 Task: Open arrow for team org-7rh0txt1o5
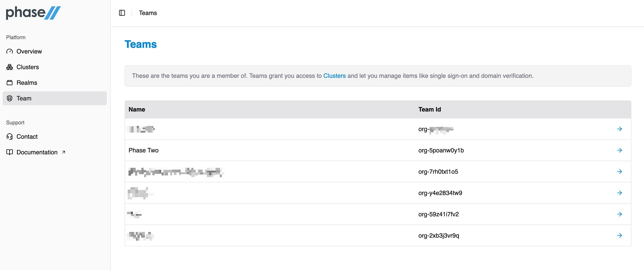(x=619, y=172)
